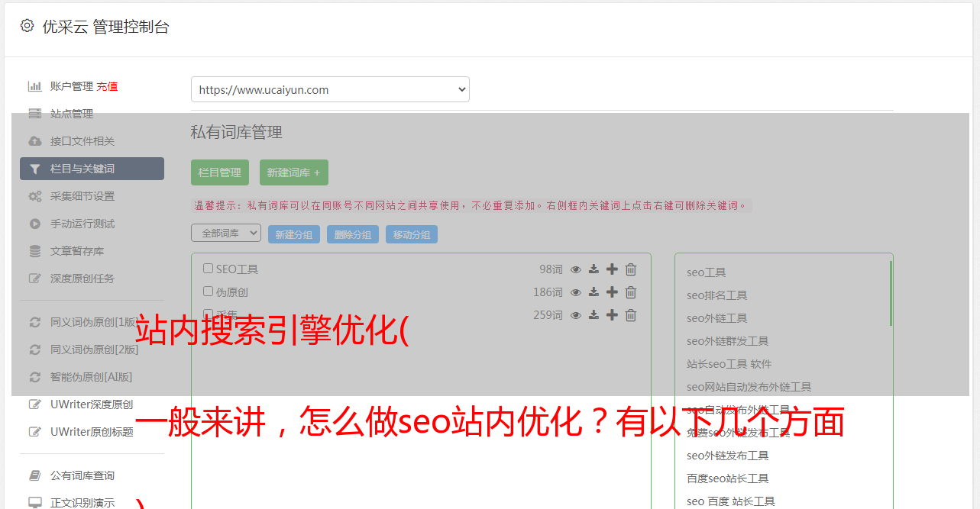
Task: Select keyword seo工具 in the right list
Action: coord(707,272)
